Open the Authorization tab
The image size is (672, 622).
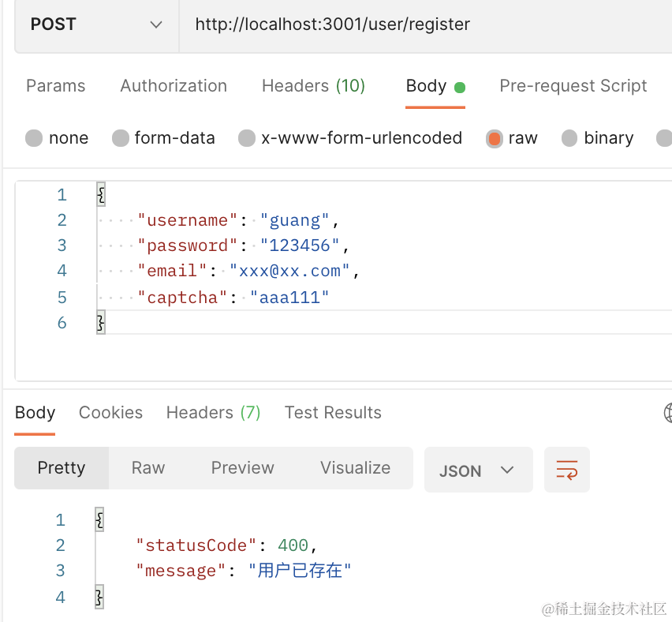pyautogui.click(x=174, y=86)
